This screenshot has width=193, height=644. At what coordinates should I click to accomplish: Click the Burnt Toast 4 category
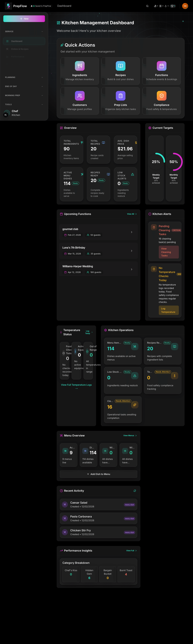126,574
